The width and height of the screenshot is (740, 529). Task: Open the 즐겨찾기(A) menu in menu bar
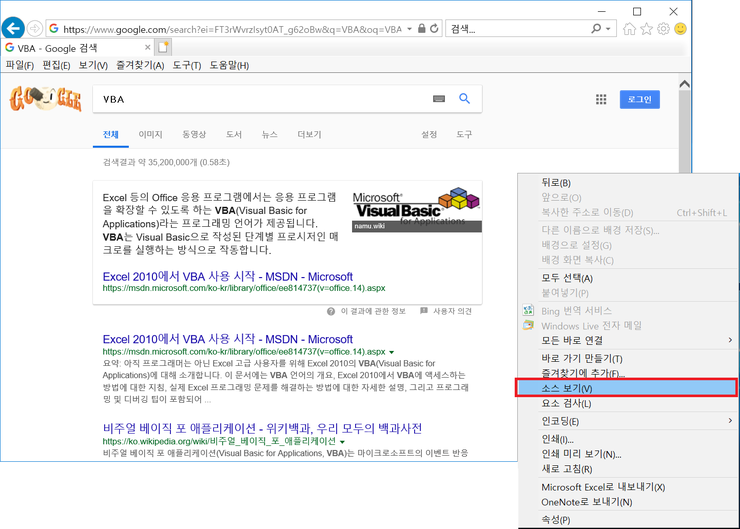pyautogui.click(x=139, y=65)
